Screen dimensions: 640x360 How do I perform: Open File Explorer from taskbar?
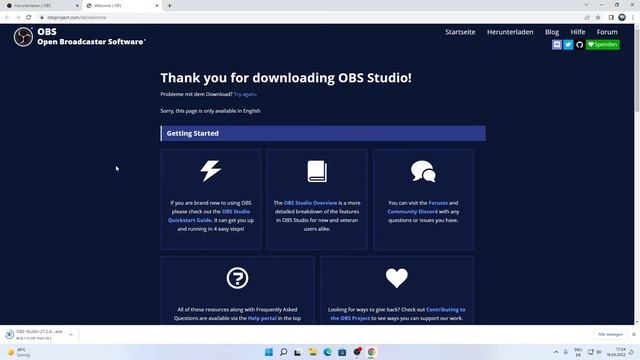click(313, 352)
